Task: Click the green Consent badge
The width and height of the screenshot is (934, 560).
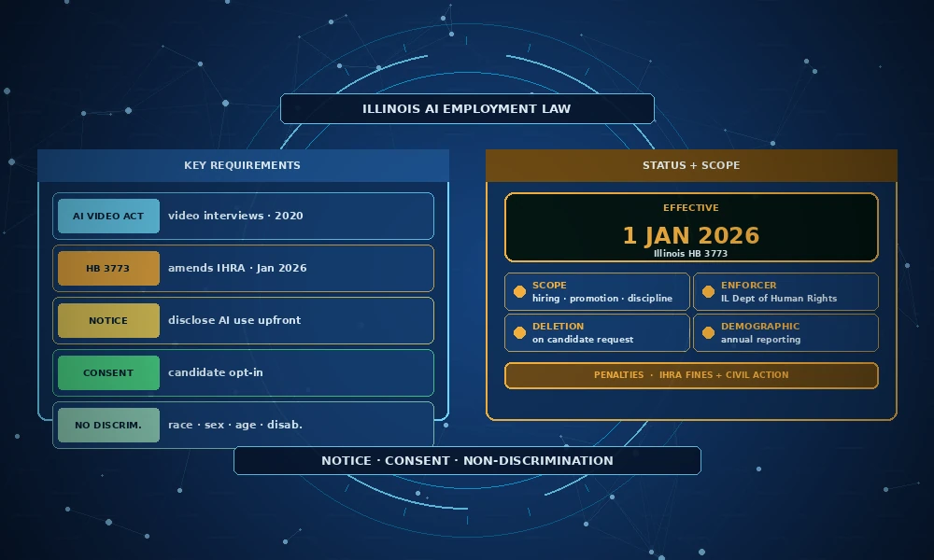Action: coord(108,373)
